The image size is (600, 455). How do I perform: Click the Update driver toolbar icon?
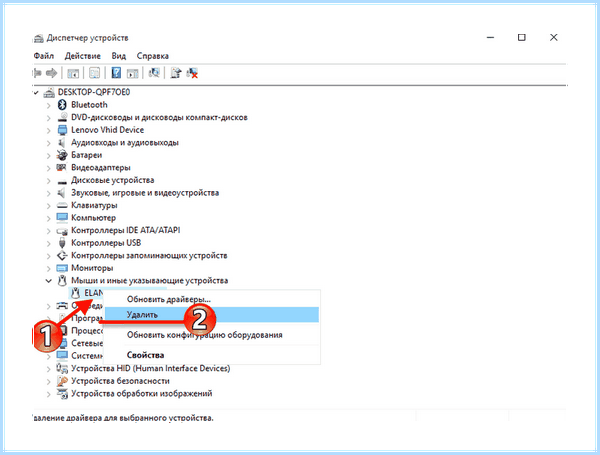click(176, 72)
